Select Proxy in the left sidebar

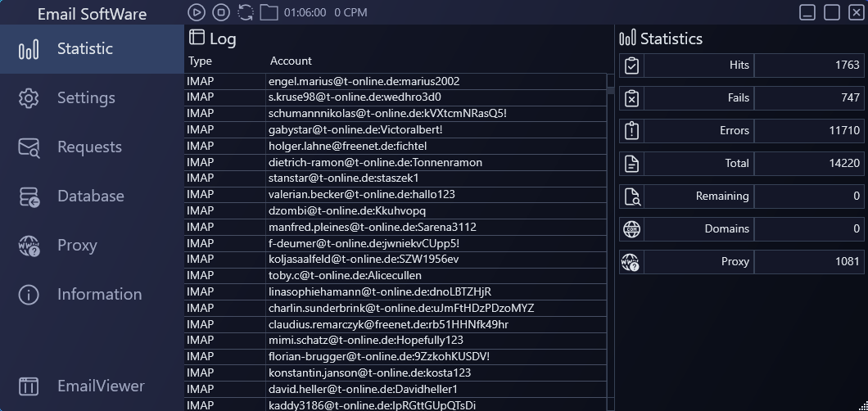click(77, 246)
